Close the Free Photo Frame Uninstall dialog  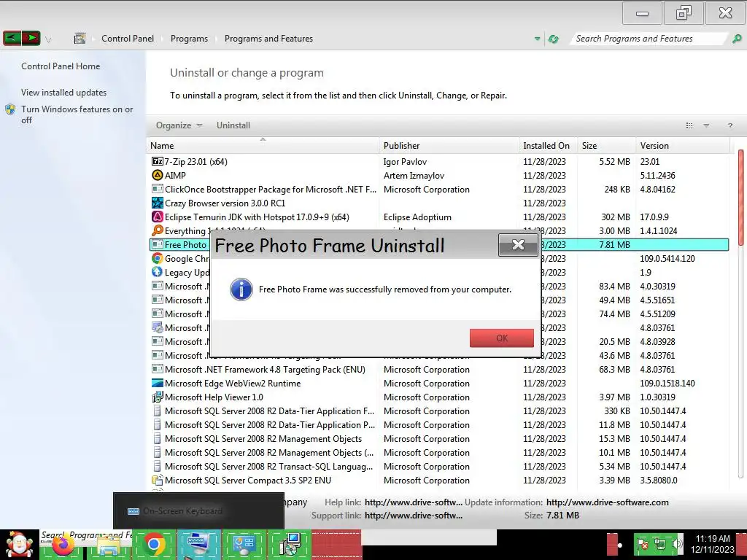pos(518,245)
